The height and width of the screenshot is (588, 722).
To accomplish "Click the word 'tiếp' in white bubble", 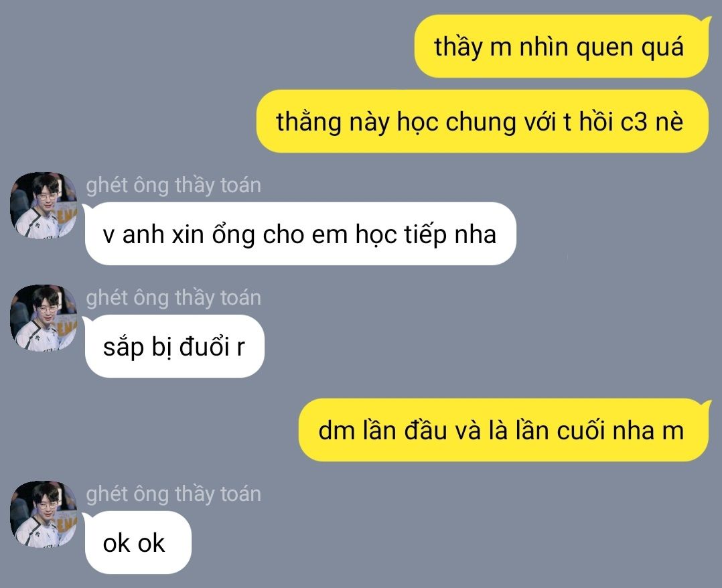I will [425, 235].
